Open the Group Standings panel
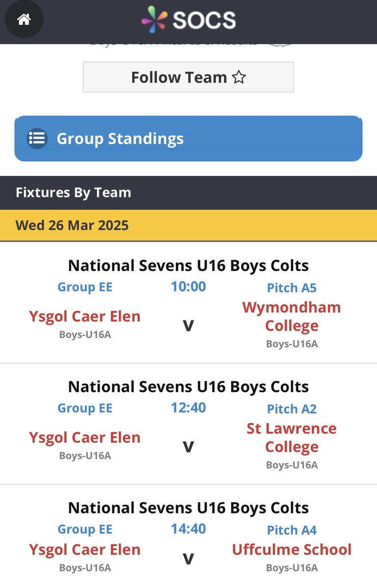Screen dimensions: 377x588 [188, 139]
